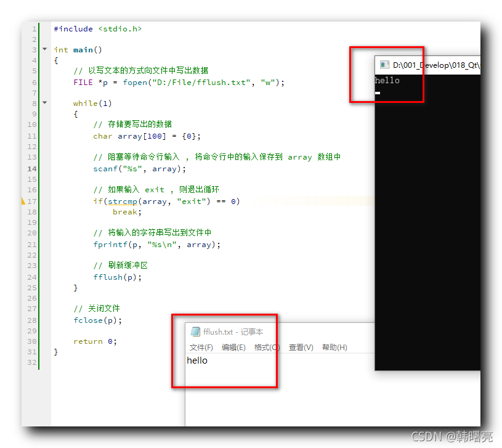Click the console title bar path text
Image resolution: width=502 pixels, height=448 pixels.
(x=436, y=65)
